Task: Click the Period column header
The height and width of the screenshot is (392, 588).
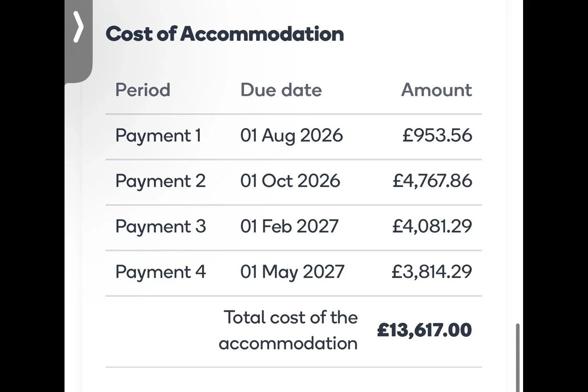Action: pos(143,90)
